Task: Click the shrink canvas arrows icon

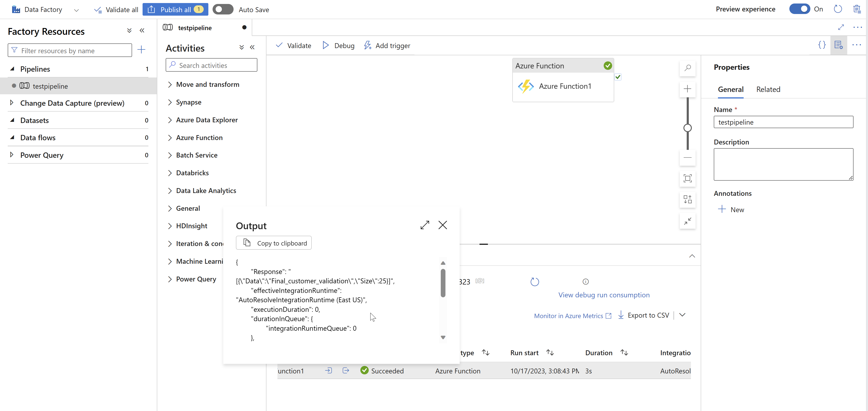Action: 687,221
